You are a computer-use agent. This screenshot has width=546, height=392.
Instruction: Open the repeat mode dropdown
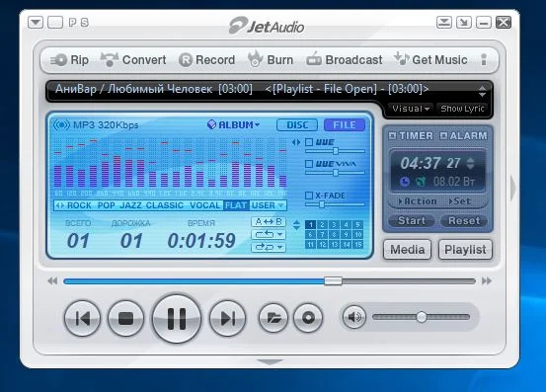tap(269, 234)
